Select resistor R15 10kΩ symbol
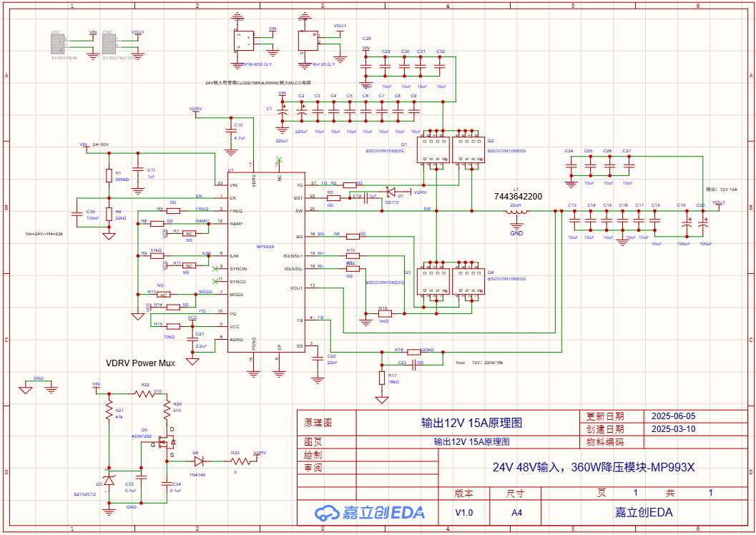The height and width of the screenshot is (535, 756). click(x=173, y=326)
